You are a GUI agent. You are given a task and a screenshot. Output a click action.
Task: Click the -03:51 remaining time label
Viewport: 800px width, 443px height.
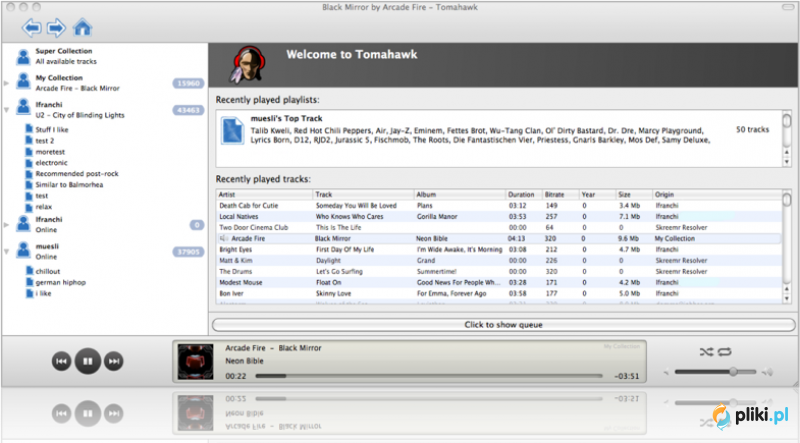(x=627, y=376)
